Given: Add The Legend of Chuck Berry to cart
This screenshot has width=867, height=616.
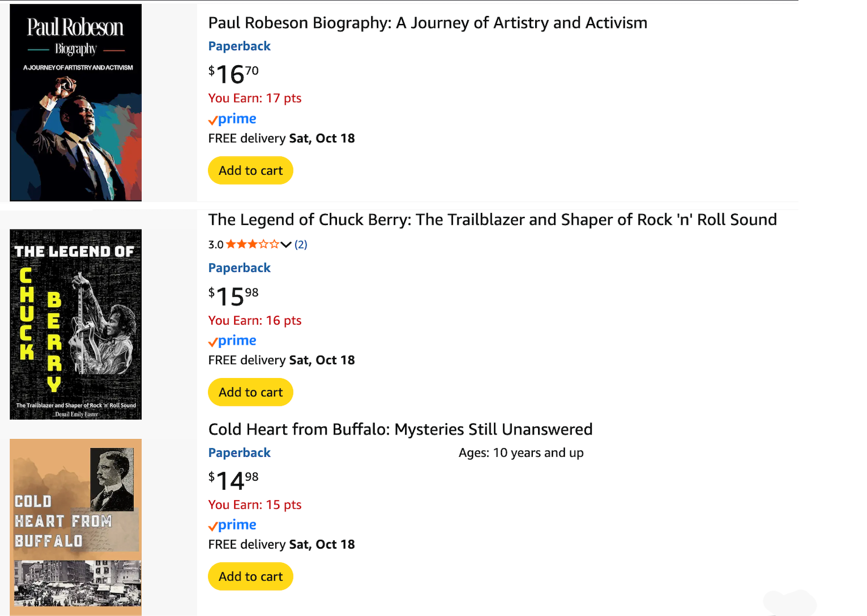Looking at the screenshot, I should click(x=250, y=392).
